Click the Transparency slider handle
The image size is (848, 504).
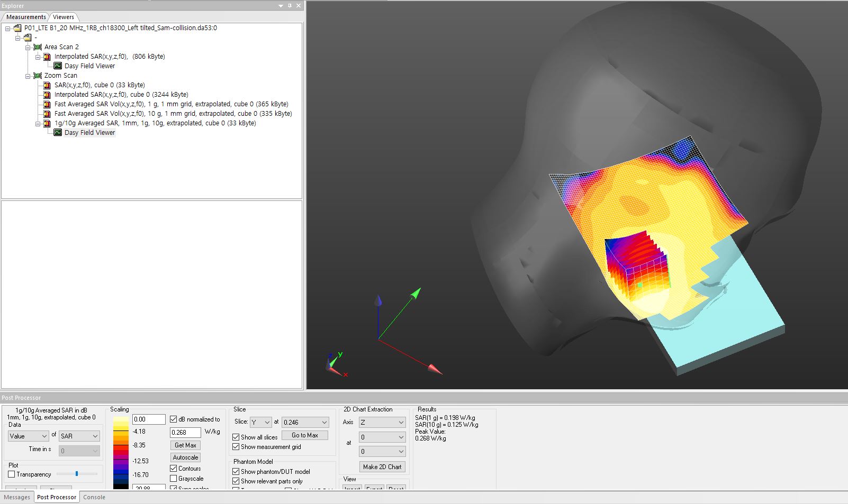click(77, 474)
